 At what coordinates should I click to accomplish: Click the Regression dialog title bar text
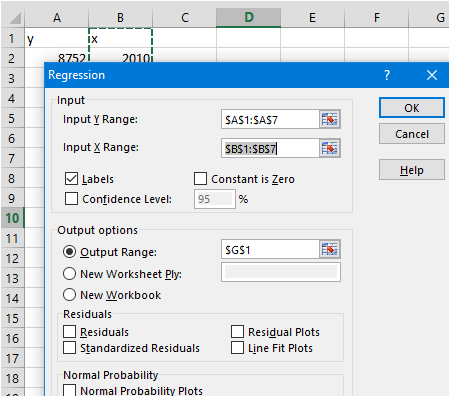pos(77,75)
